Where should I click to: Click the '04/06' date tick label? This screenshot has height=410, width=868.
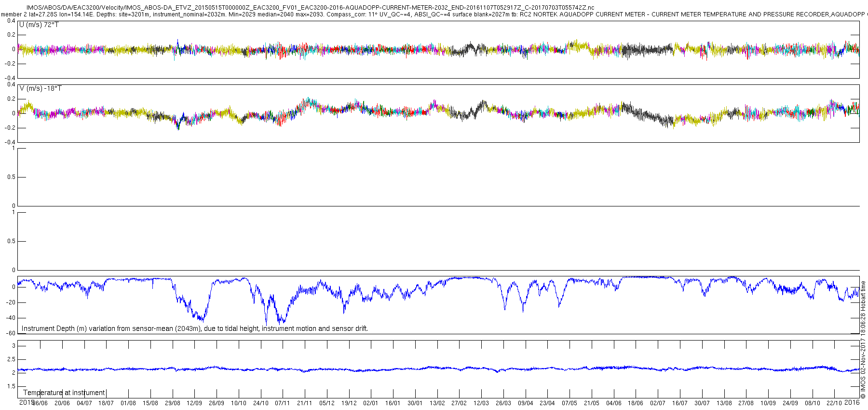pos(614,403)
